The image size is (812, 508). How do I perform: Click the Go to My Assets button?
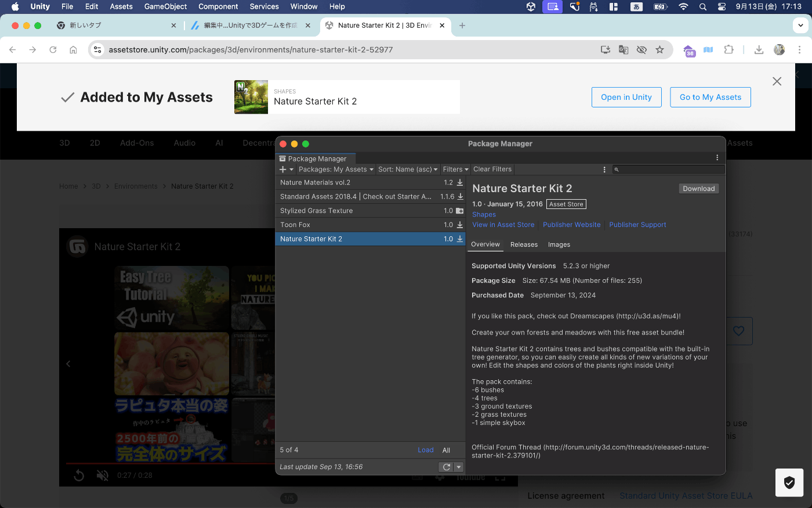[x=710, y=97]
